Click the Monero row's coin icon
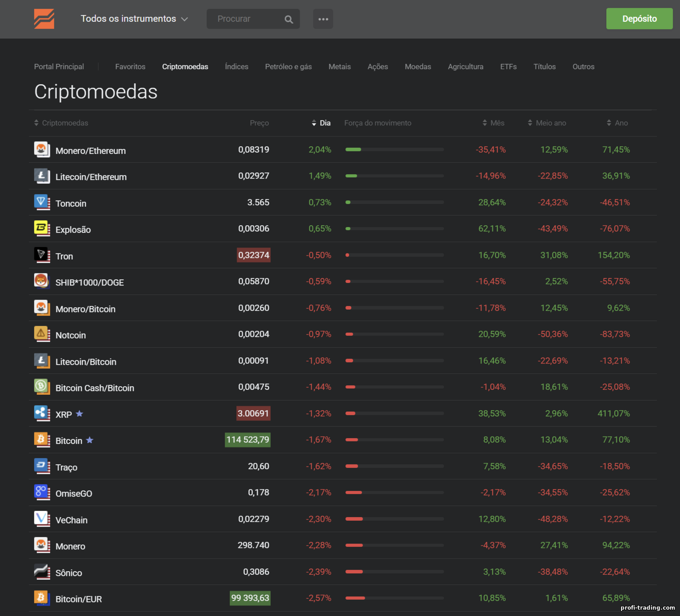Image resolution: width=680 pixels, height=616 pixels. (42, 545)
